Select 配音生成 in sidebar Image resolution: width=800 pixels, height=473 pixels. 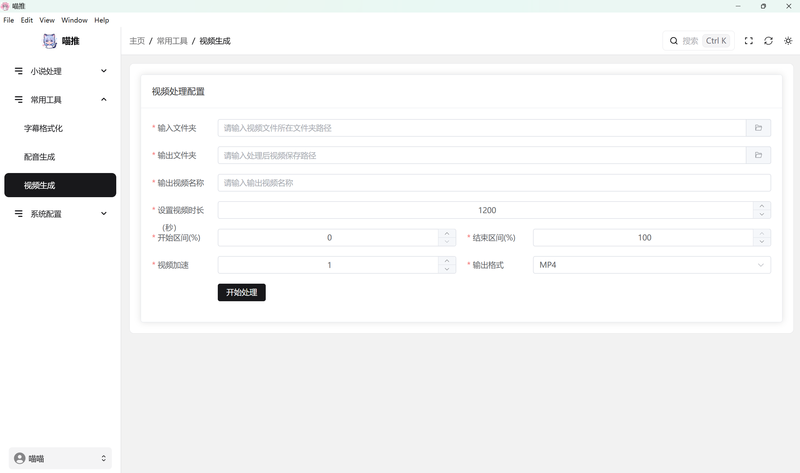[x=60, y=157]
